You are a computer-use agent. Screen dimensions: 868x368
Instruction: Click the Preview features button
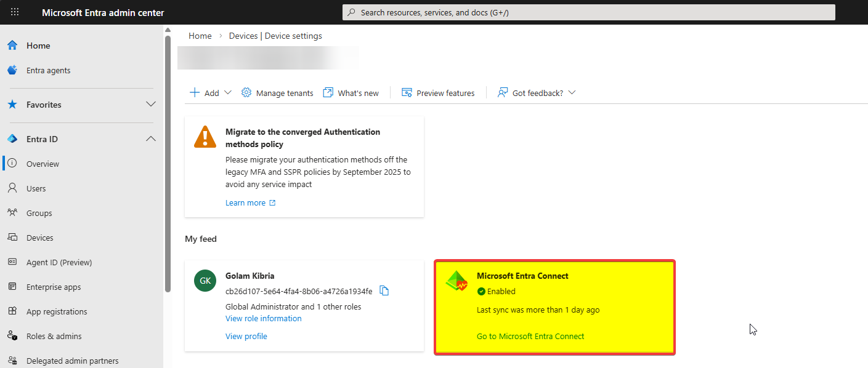pos(438,93)
